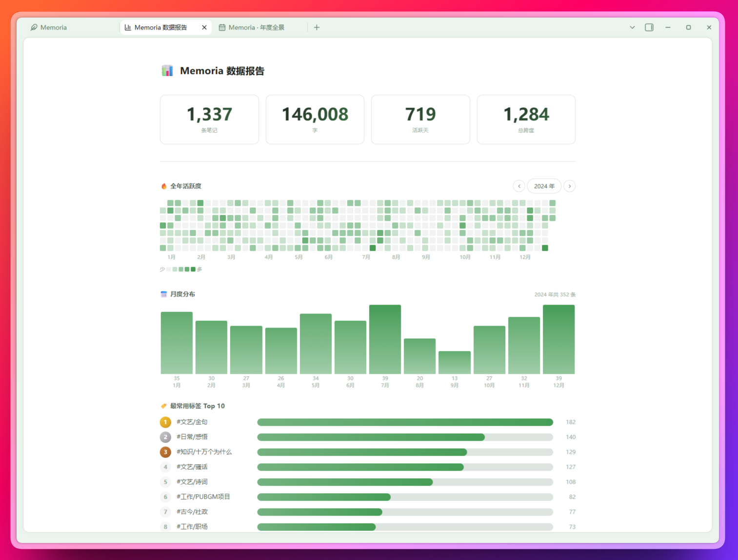Click the #知识/十万个为什么 progress bar
The image size is (738, 560).
[x=405, y=452]
